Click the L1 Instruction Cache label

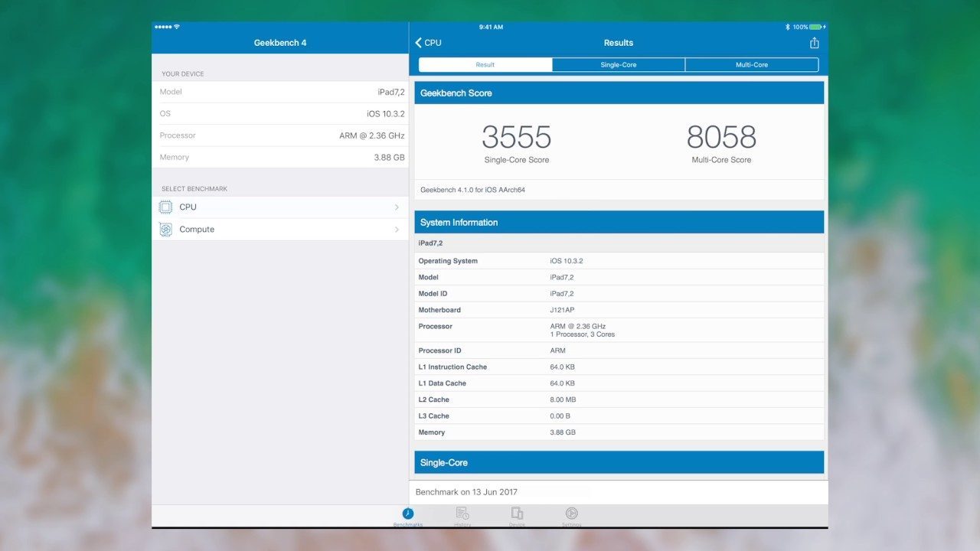click(452, 367)
